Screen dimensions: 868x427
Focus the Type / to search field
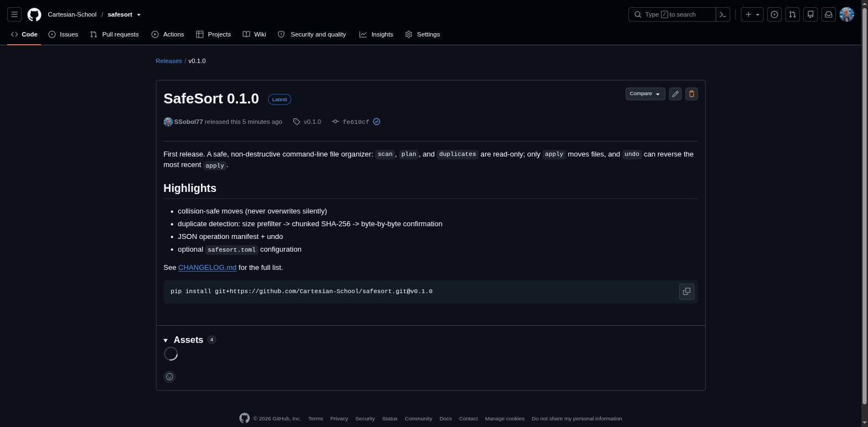point(672,14)
